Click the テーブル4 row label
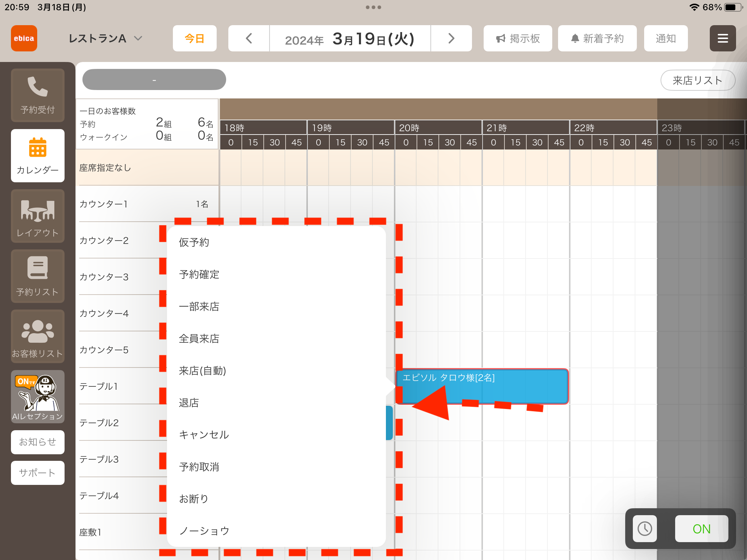This screenshot has width=747, height=560. [99, 495]
